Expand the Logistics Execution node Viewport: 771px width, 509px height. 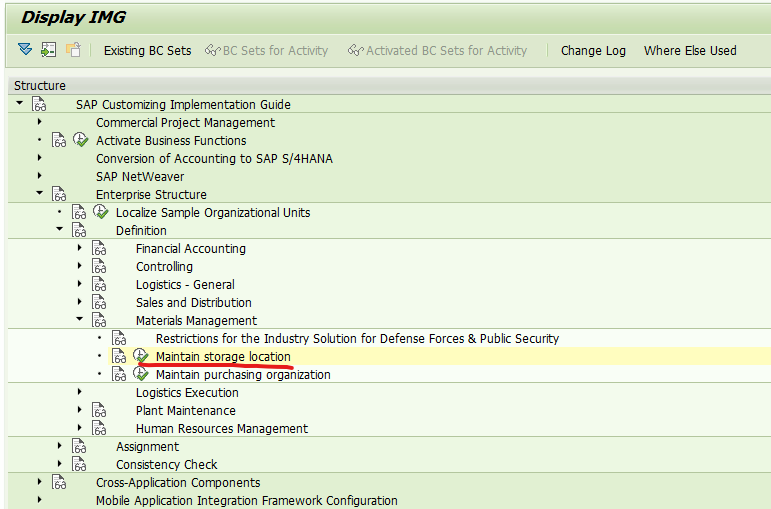tap(80, 391)
